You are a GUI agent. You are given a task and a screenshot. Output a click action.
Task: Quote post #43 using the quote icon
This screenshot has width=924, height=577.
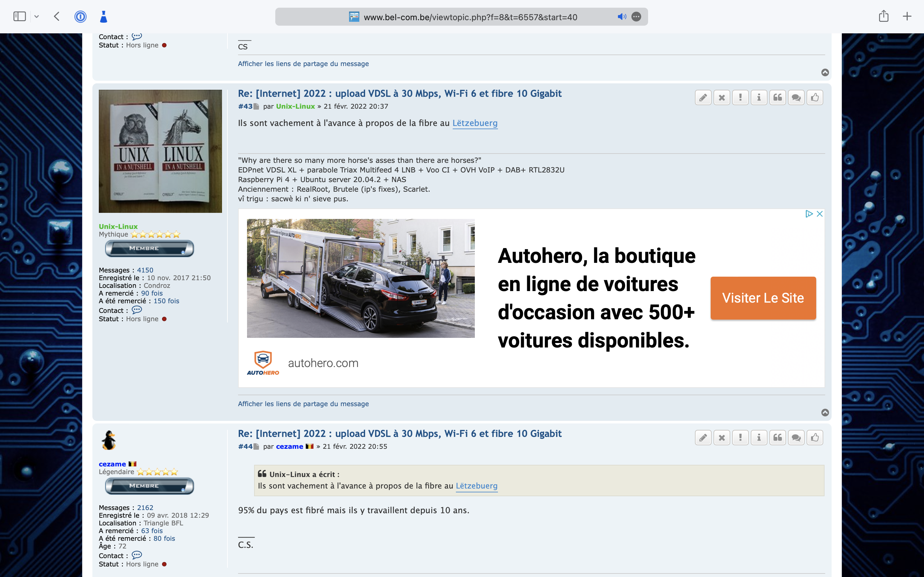777,98
